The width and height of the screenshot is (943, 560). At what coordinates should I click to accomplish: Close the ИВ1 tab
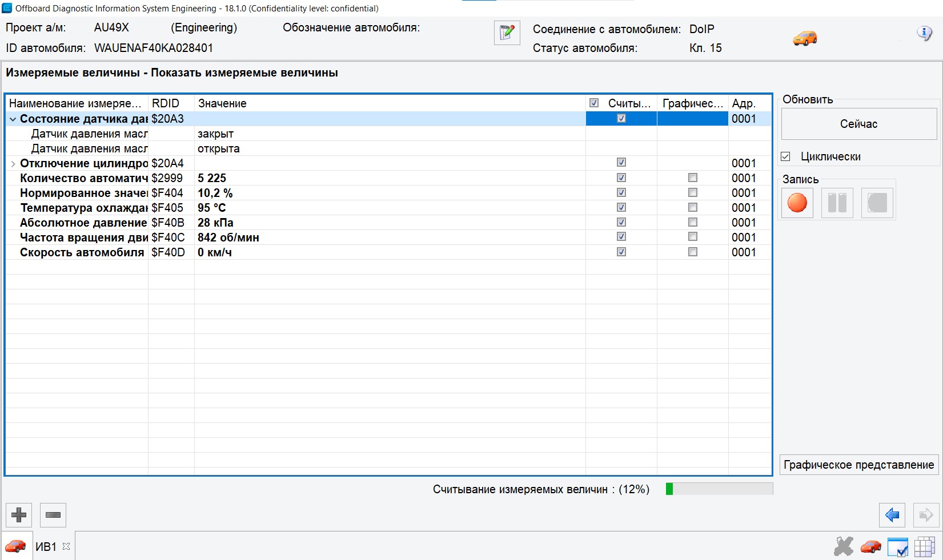tap(66, 546)
